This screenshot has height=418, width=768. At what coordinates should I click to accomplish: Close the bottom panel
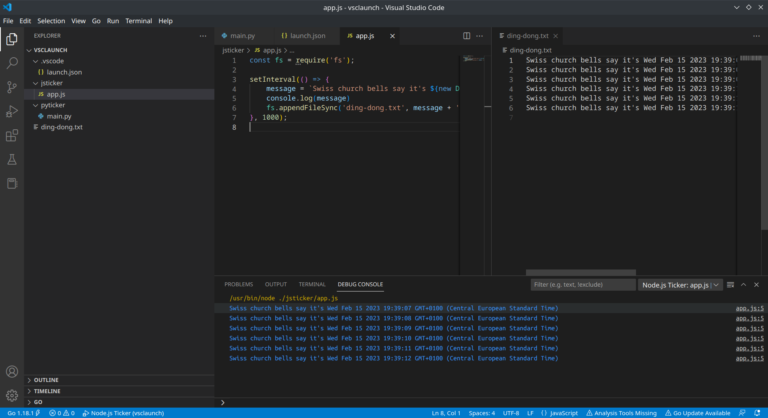[756, 285]
